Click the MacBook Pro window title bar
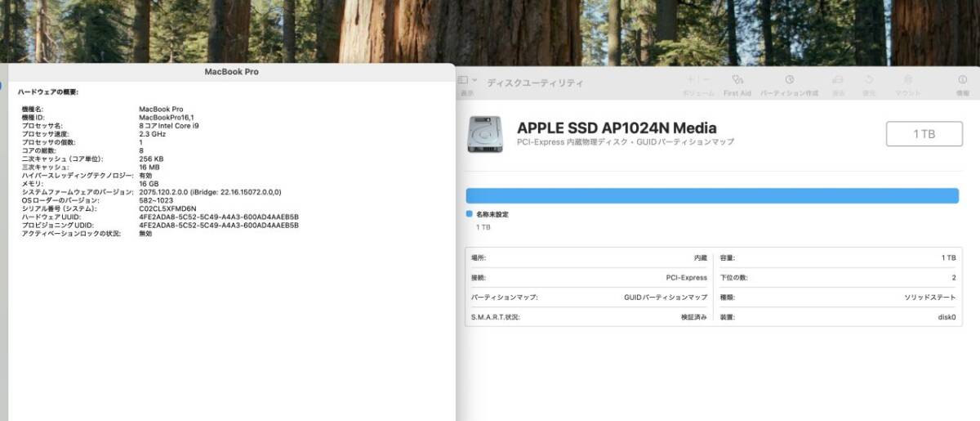 coord(231,72)
